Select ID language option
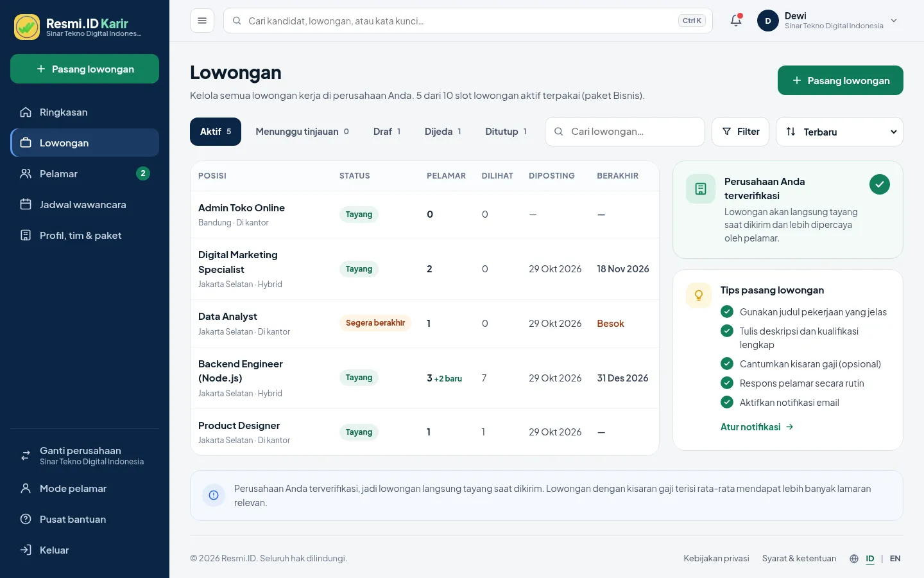This screenshot has height=578, width=924. [x=870, y=559]
